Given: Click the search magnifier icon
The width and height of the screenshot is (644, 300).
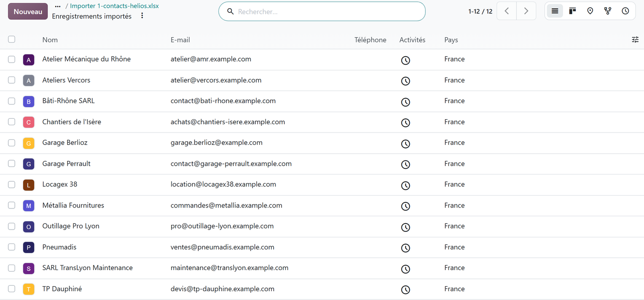Looking at the screenshot, I should click(230, 12).
